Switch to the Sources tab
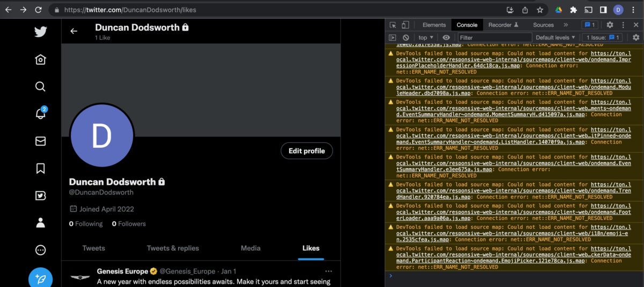This screenshot has width=644, height=287. (x=543, y=25)
